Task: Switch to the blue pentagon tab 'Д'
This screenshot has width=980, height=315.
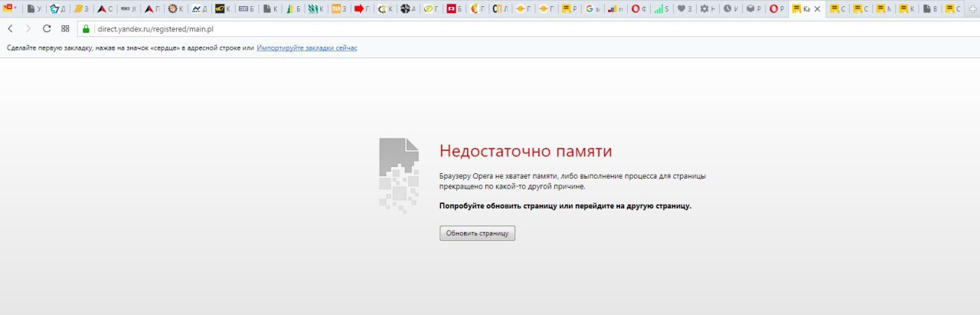Action: 57,9
